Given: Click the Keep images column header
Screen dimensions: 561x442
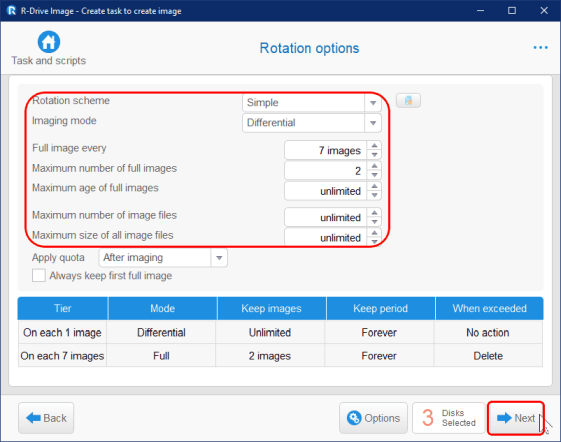Looking at the screenshot, I should click(272, 308).
